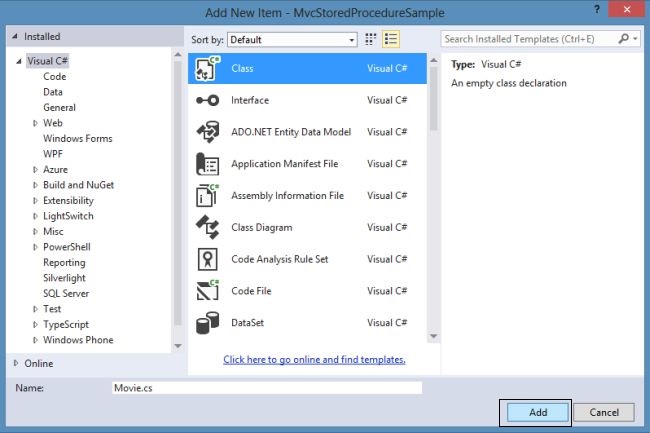The image size is (650, 433).
Task: Select the WPF category
Action: point(53,154)
